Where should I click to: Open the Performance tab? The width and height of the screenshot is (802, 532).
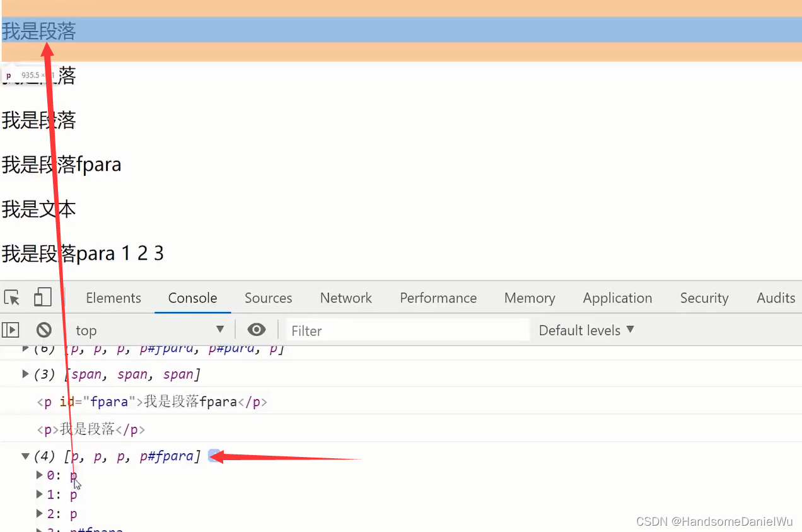(x=438, y=298)
